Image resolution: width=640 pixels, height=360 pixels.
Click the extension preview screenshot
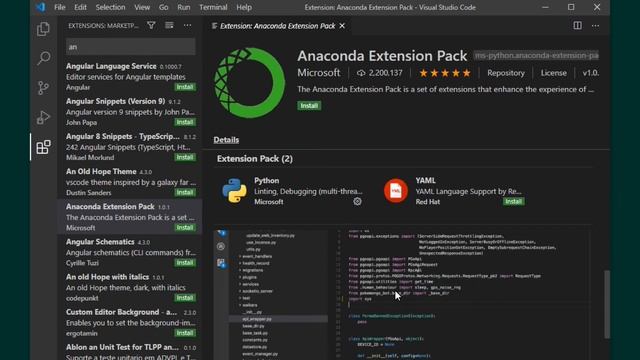point(402,294)
